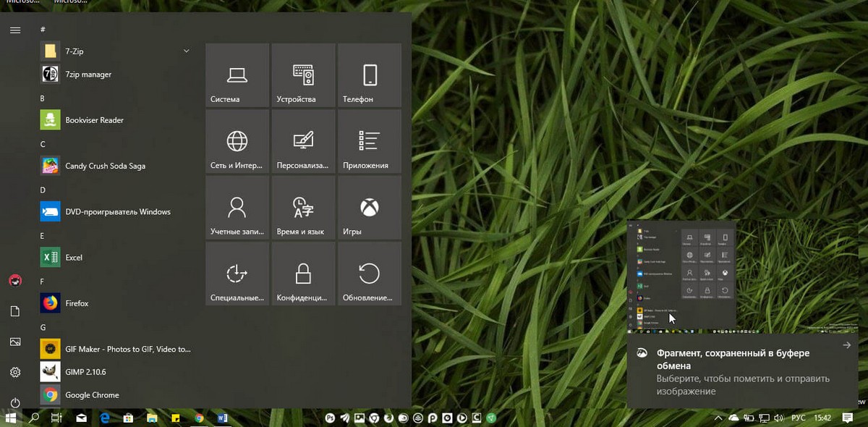This screenshot has width=868, height=427.
Task: Open Settings gear in Start rail
Action: (14, 372)
